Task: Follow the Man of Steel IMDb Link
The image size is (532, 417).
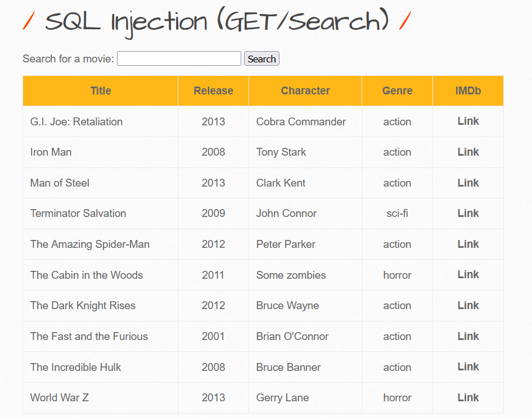Action: click(468, 183)
